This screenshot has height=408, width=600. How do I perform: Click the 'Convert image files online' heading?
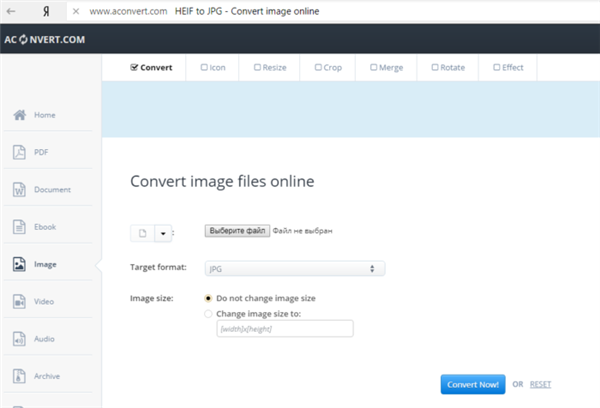222,181
